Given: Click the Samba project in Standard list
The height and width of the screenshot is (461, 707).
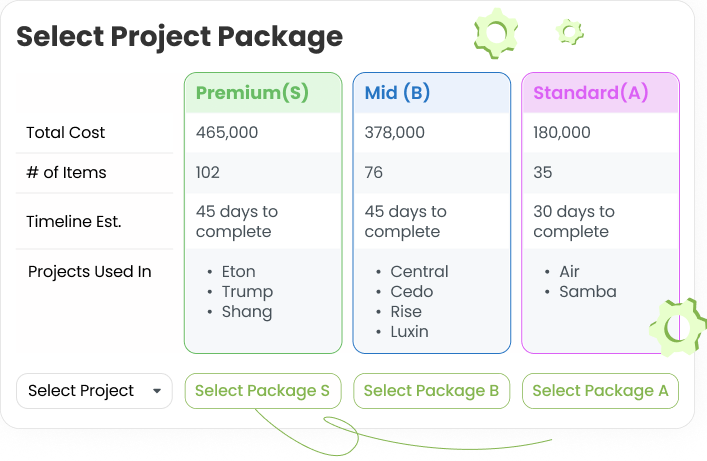Looking at the screenshot, I should click(587, 292).
